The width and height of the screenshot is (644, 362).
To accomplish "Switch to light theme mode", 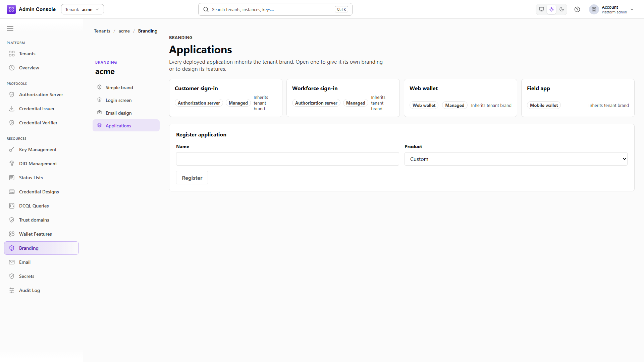I will point(551,9).
